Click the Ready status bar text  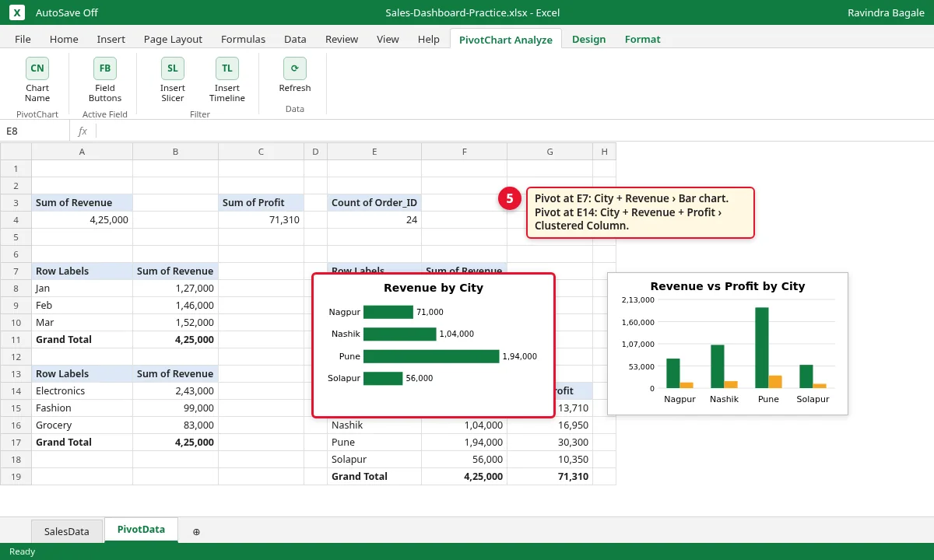[23, 551]
